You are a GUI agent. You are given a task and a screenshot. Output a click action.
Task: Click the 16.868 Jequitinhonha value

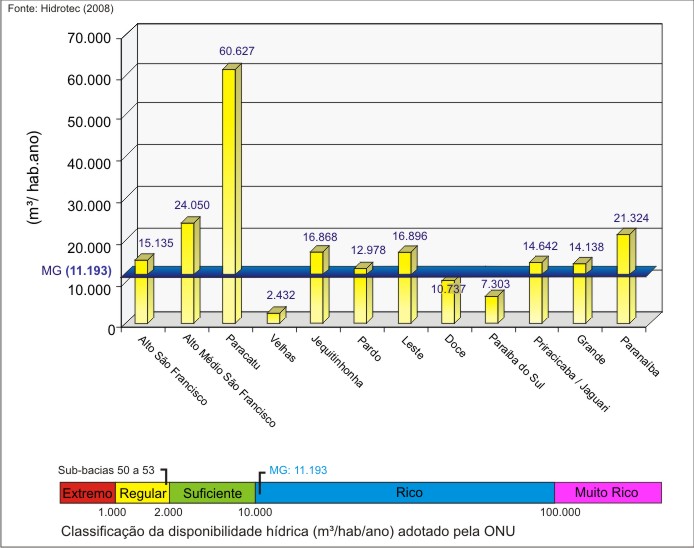point(320,237)
